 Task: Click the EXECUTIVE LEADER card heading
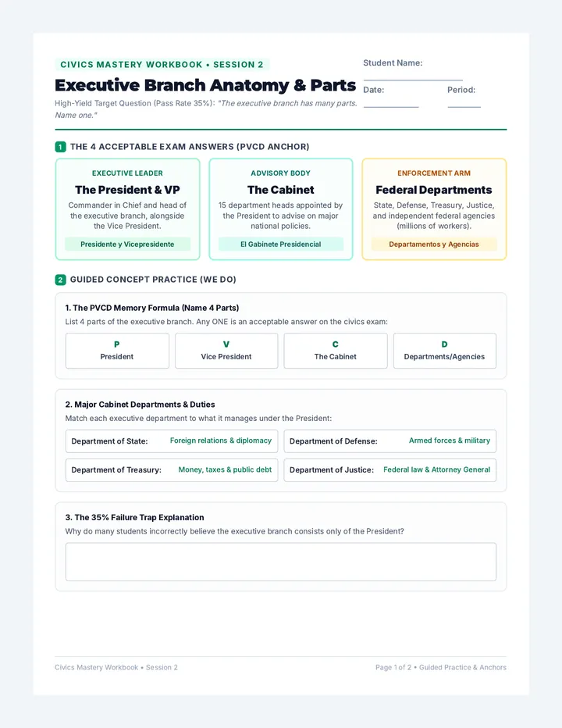coord(127,173)
